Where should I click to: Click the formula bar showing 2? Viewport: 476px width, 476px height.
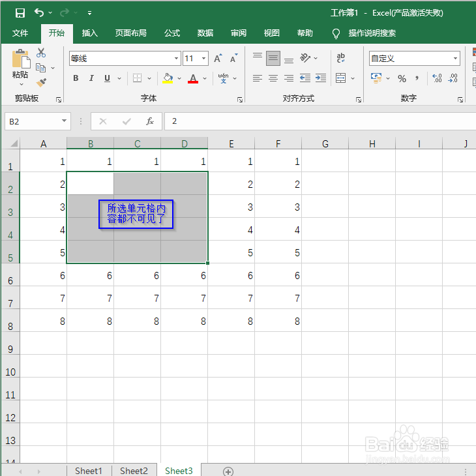coord(320,121)
